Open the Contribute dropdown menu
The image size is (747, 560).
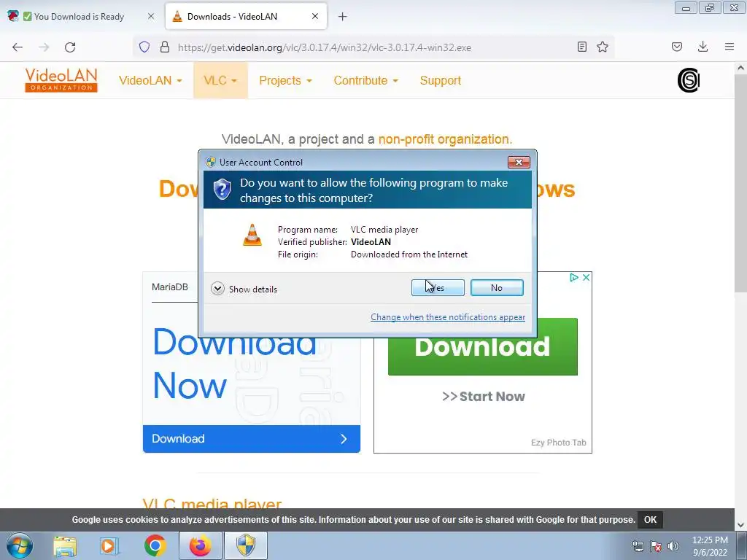tap(366, 80)
